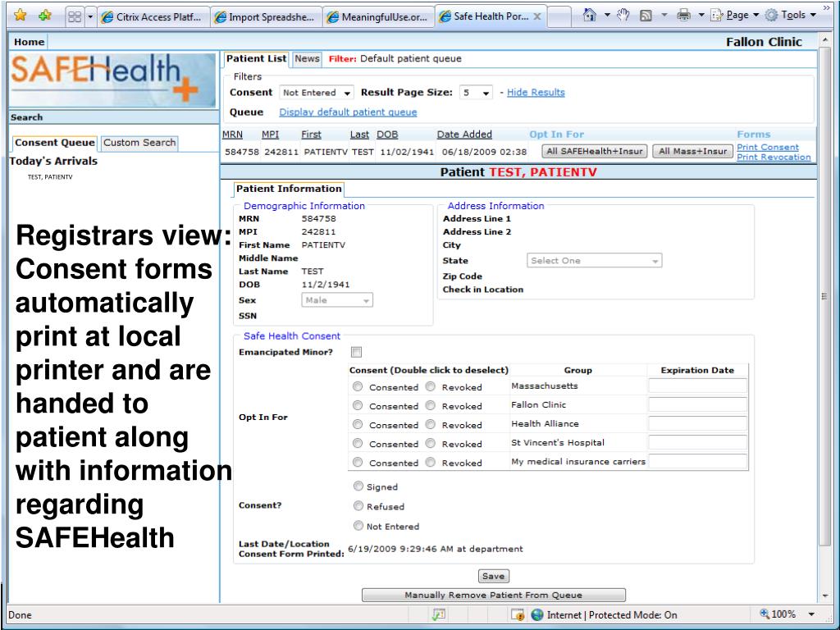The image size is (840, 630).
Task: Click the Home link in portal header
Action: tap(29, 42)
